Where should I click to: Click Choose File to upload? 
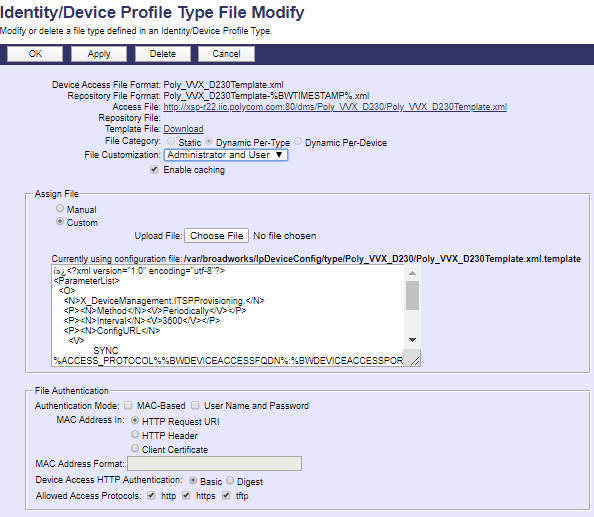216,236
